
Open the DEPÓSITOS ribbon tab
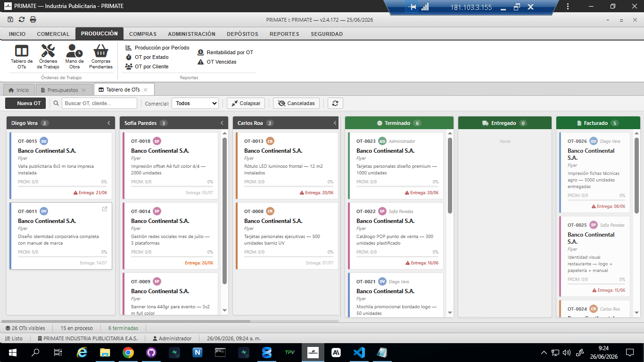242,34
